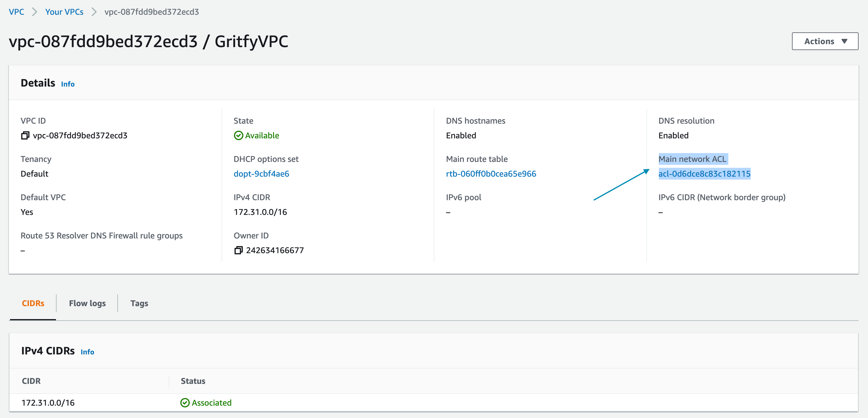Viewport: 868px width, 418px height.
Task: Click the Available state text
Action: pyautogui.click(x=262, y=136)
